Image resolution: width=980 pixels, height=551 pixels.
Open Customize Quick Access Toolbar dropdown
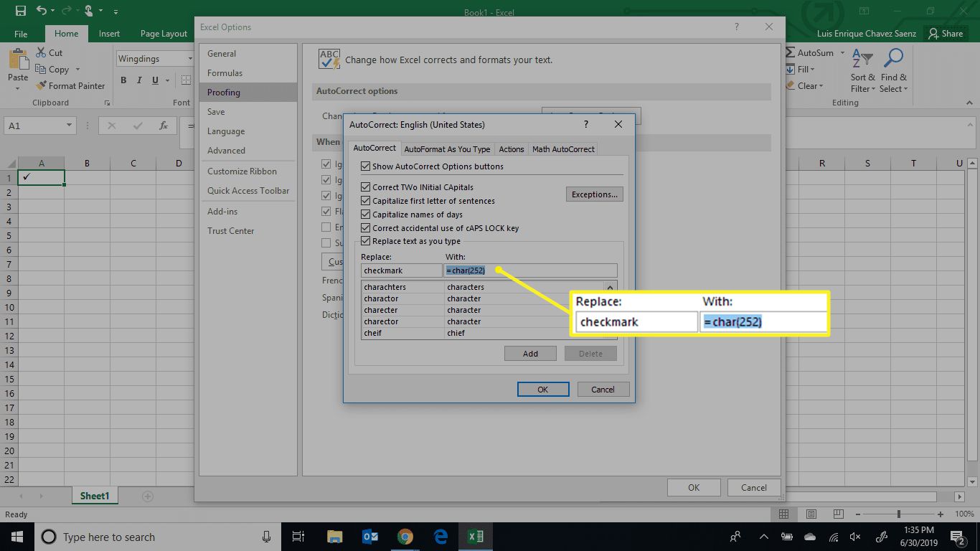(116, 11)
